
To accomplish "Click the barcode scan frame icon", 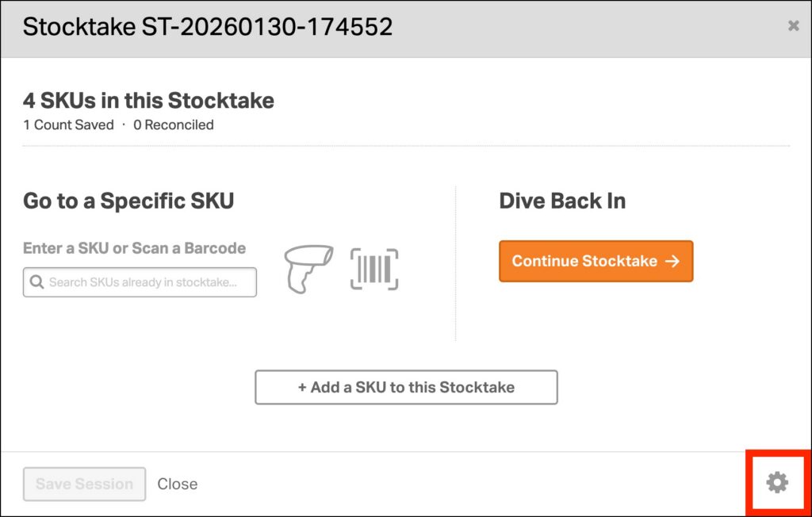I will (374, 269).
